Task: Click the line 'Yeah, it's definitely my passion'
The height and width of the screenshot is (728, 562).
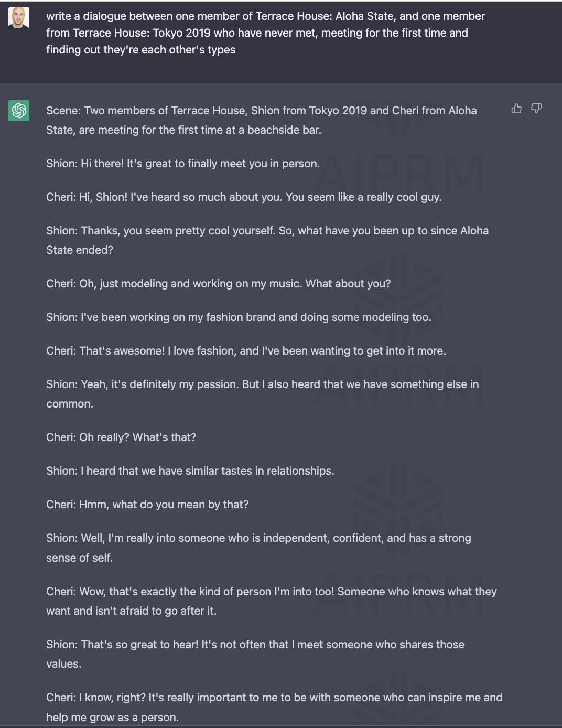Action: coord(262,394)
